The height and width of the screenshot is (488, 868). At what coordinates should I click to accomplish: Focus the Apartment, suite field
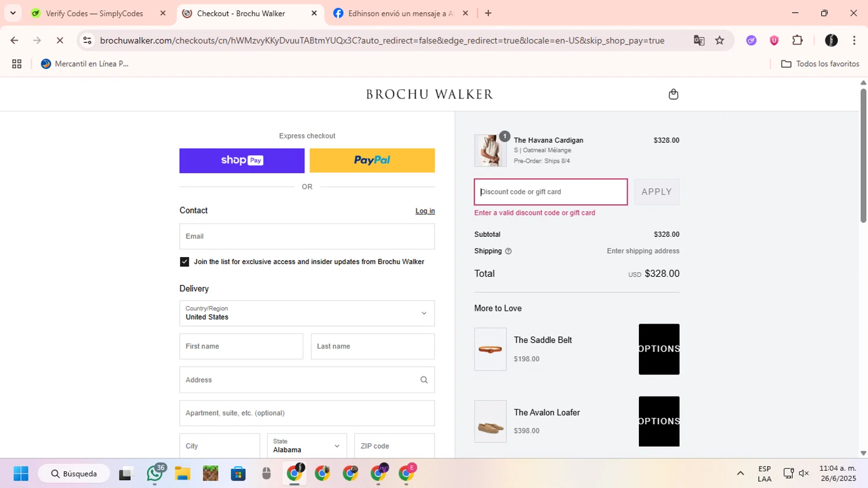click(x=307, y=413)
